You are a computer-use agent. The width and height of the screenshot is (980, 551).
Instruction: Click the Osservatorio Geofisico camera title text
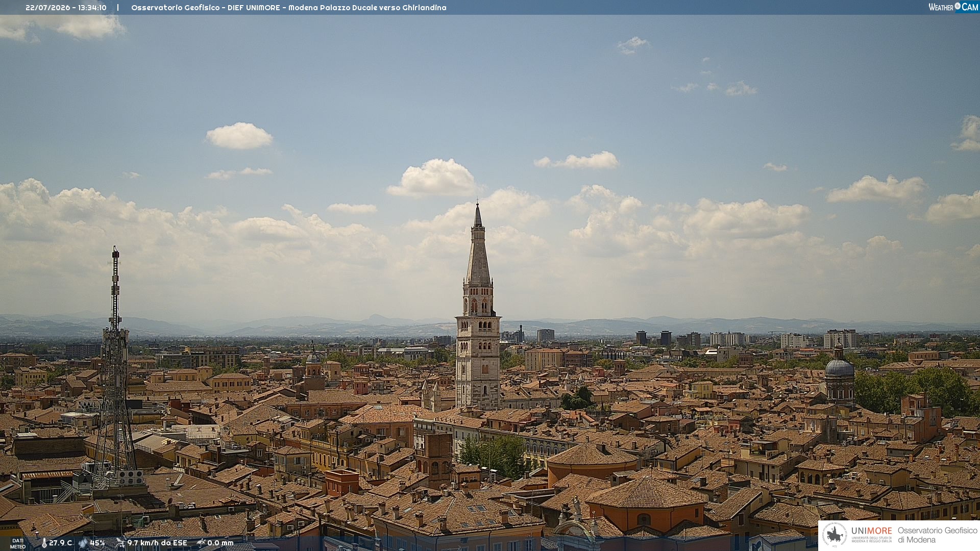coord(289,8)
